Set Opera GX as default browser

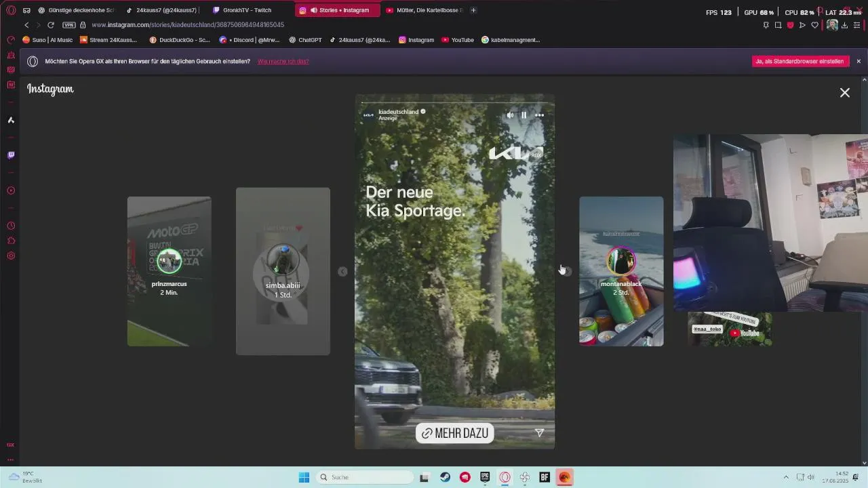(x=800, y=61)
